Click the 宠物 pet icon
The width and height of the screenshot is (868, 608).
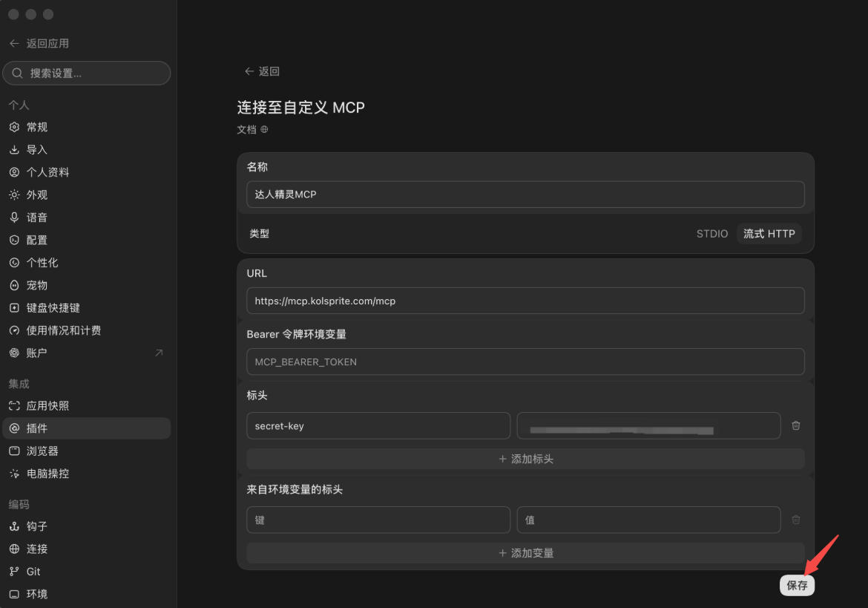point(14,285)
